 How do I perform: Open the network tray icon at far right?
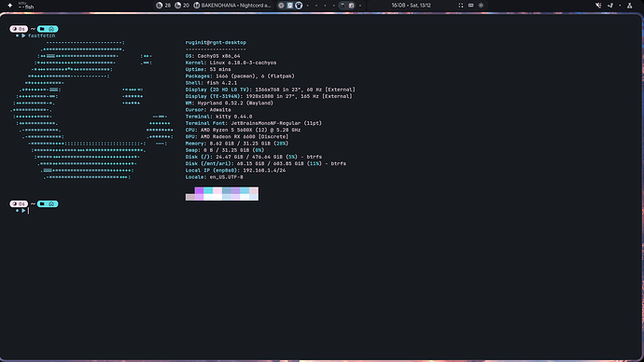629,6
